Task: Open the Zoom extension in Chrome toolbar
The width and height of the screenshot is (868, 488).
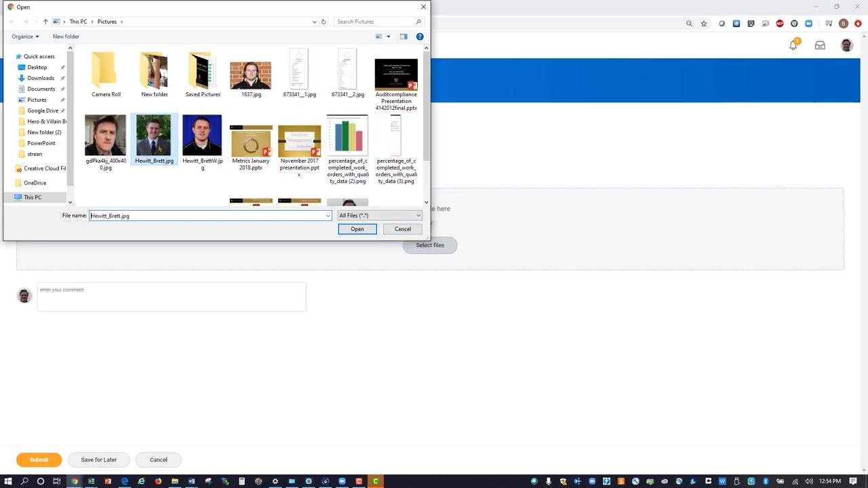Action: coord(808,24)
